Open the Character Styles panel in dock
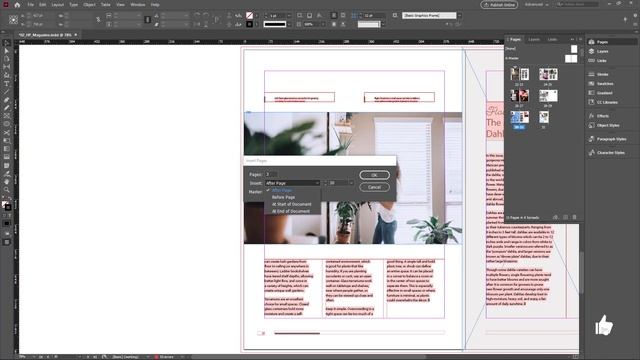 click(611, 153)
